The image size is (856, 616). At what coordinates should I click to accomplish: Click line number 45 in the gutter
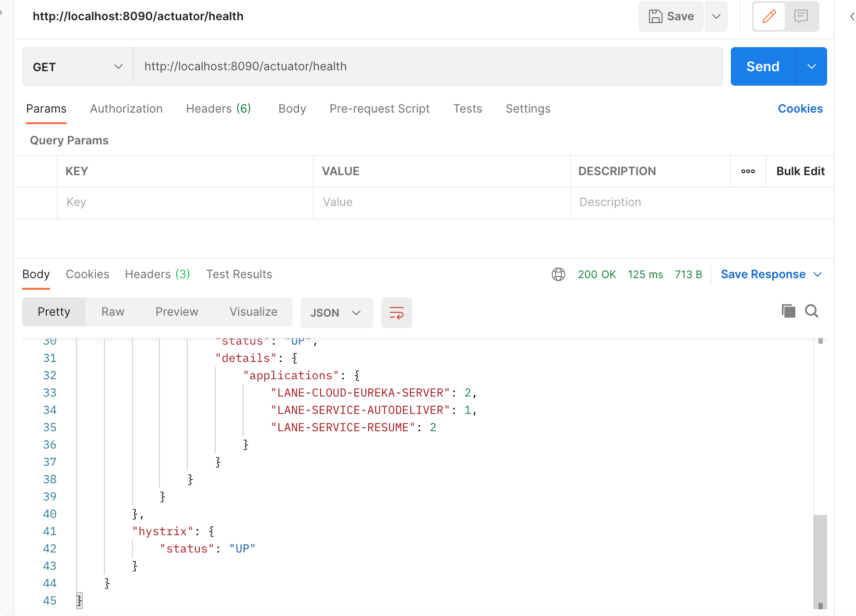click(x=50, y=601)
